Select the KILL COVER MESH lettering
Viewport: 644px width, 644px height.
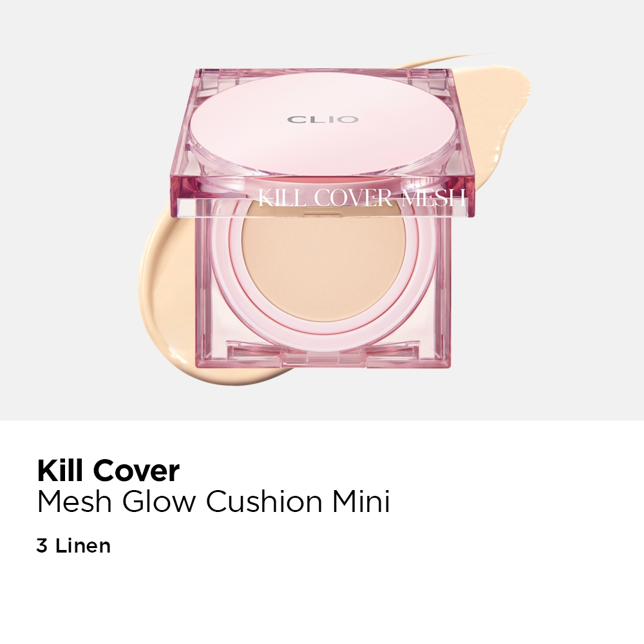pos(362,198)
